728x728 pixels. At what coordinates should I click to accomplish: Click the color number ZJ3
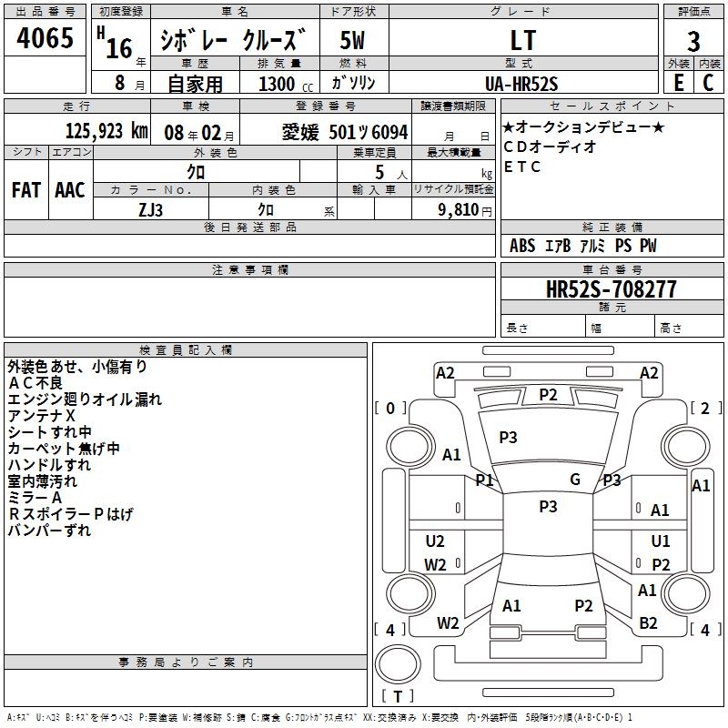(151, 210)
